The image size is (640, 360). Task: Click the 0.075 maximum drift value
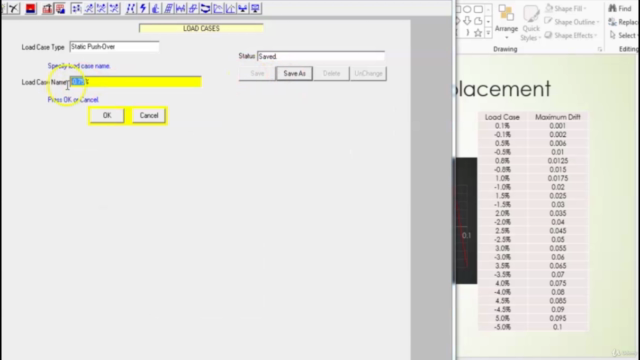[558, 283]
